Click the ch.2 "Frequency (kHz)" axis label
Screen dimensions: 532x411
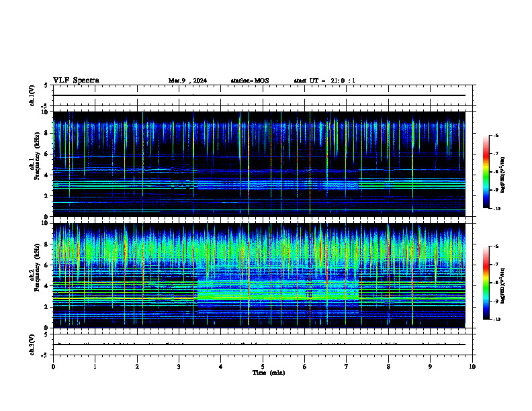coord(37,267)
